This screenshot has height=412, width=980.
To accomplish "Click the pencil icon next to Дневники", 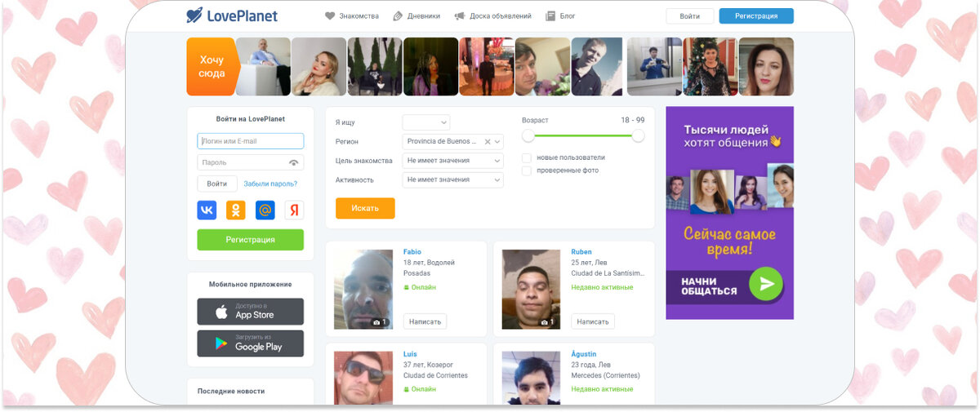I will (398, 16).
